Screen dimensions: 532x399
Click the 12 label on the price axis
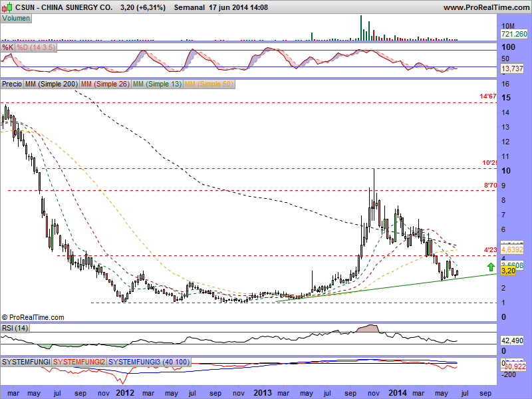pyautogui.click(x=505, y=142)
